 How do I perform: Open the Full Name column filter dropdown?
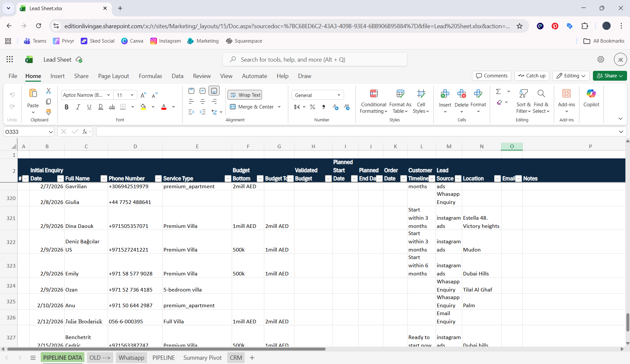pos(104,179)
